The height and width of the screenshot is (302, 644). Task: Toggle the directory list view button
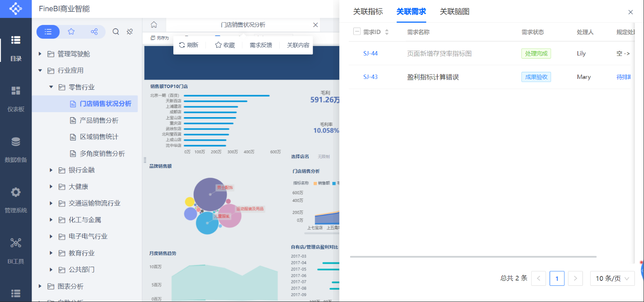48,32
